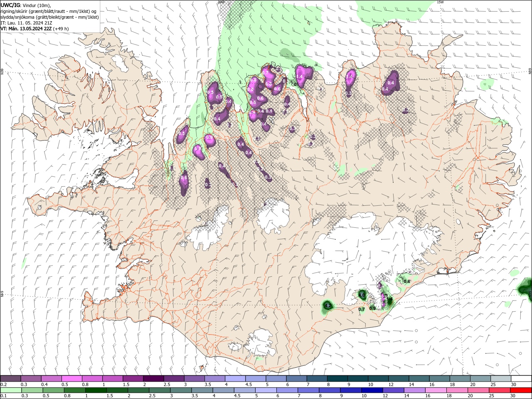Select the pure red 30 swatch in rain scale

[521, 390]
